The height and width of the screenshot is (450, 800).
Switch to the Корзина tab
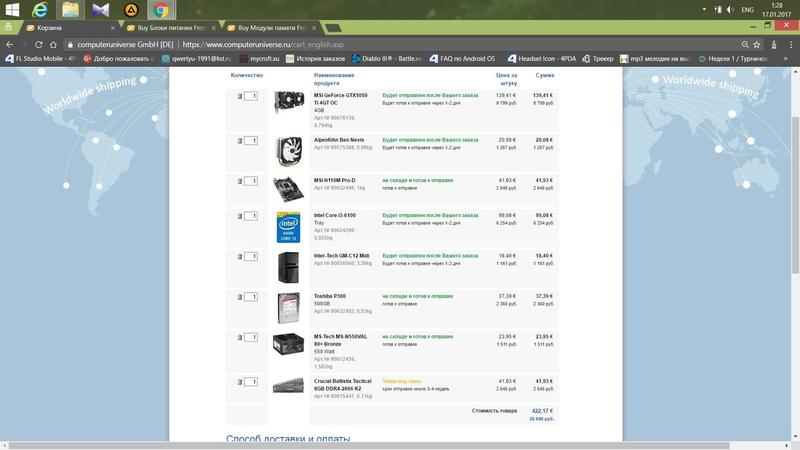click(x=70, y=29)
